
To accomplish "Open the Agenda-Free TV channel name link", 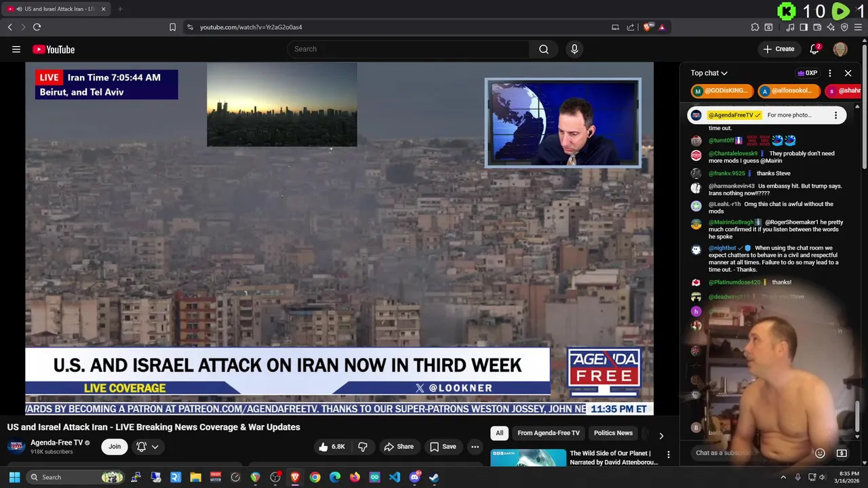I will click(56, 443).
